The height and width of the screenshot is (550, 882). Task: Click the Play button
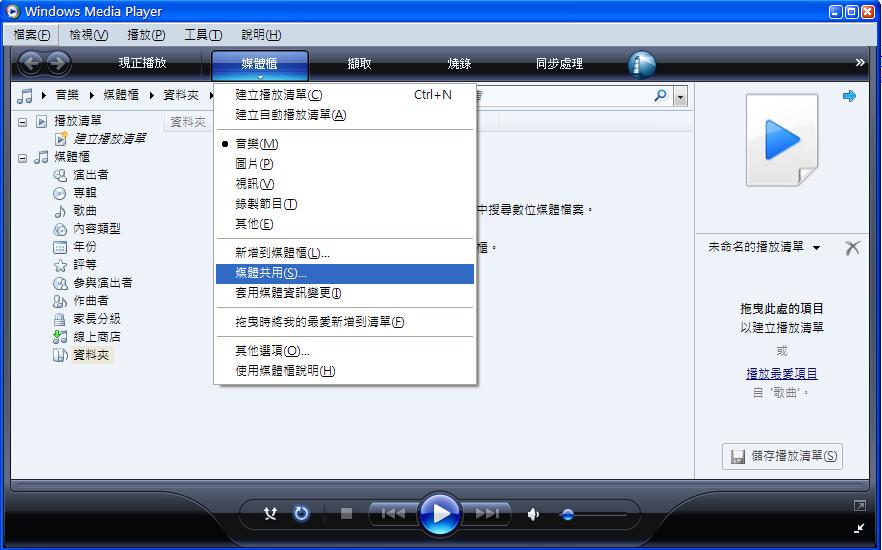pos(440,513)
